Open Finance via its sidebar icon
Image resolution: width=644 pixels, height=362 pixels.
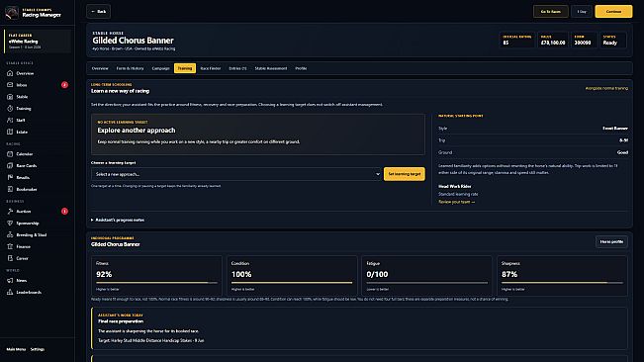point(10,246)
